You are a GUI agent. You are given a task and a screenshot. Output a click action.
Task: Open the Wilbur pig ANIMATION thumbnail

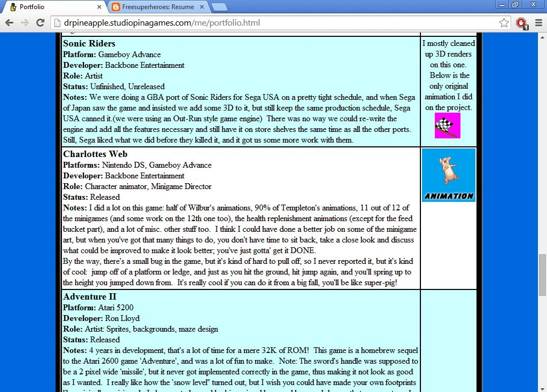(449, 175)
